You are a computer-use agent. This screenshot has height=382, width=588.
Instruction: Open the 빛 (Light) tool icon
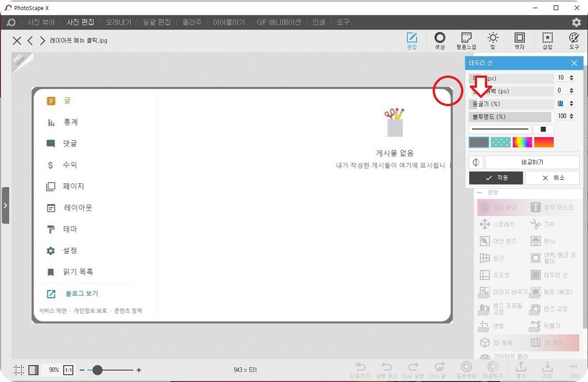coord(493,40)
